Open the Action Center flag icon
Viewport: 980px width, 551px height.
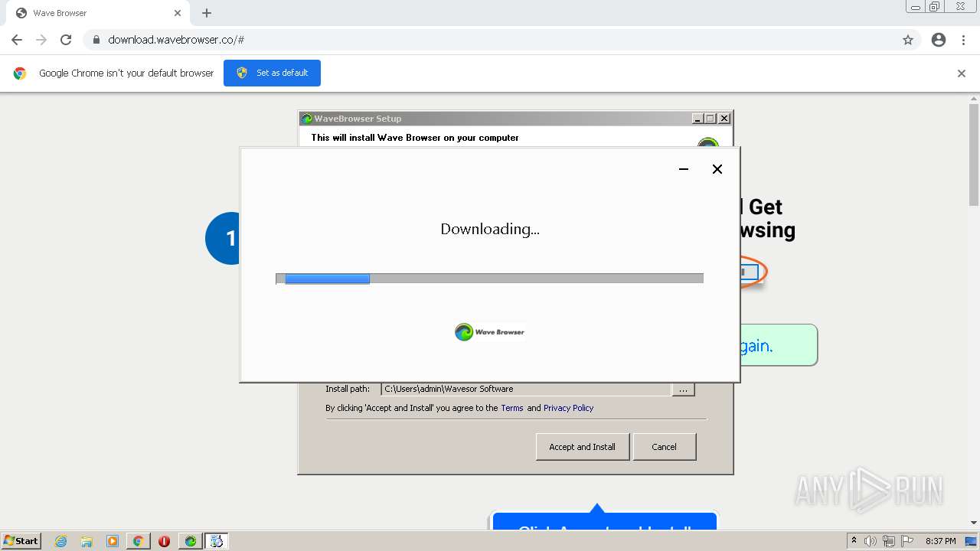(x=907, y=541)
